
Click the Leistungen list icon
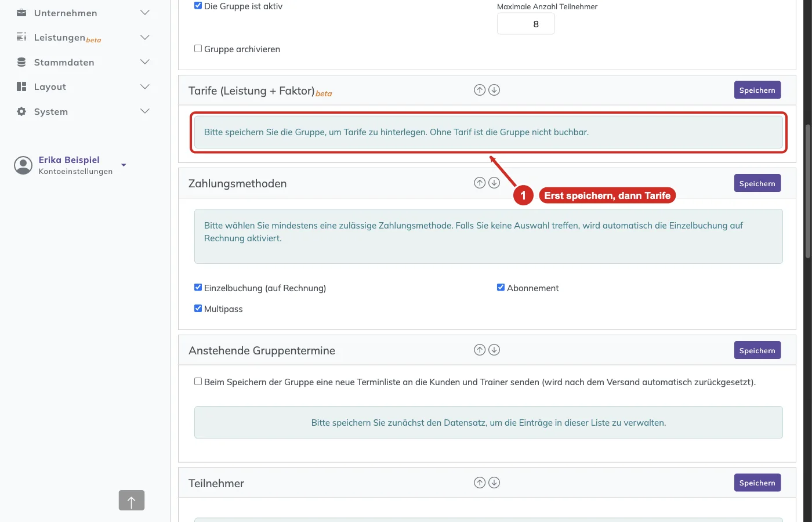(21, 37)
